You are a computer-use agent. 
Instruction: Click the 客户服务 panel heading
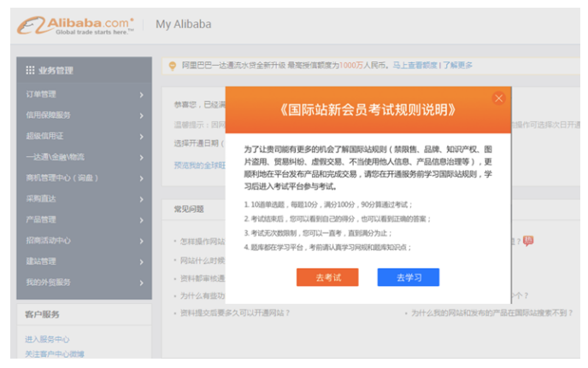[42, 314]
